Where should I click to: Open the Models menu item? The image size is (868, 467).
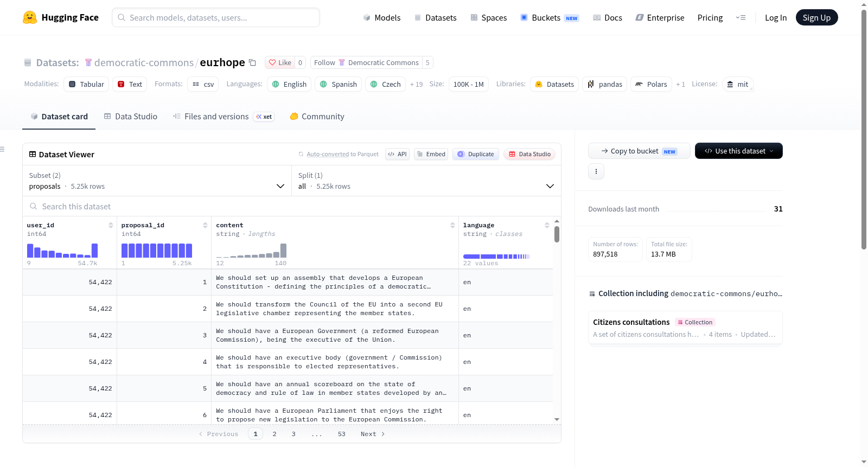click(x=382, y=18)
